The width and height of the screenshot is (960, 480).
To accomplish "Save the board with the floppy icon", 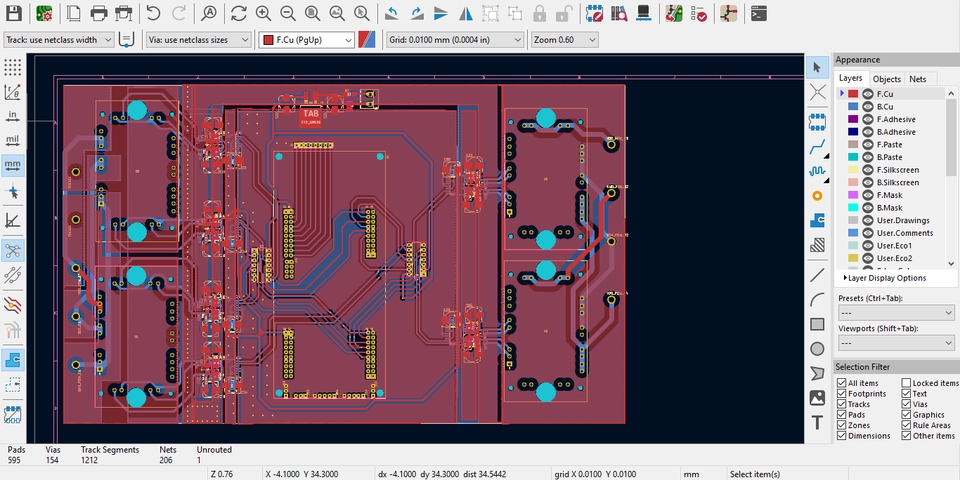I will point(13,13).
